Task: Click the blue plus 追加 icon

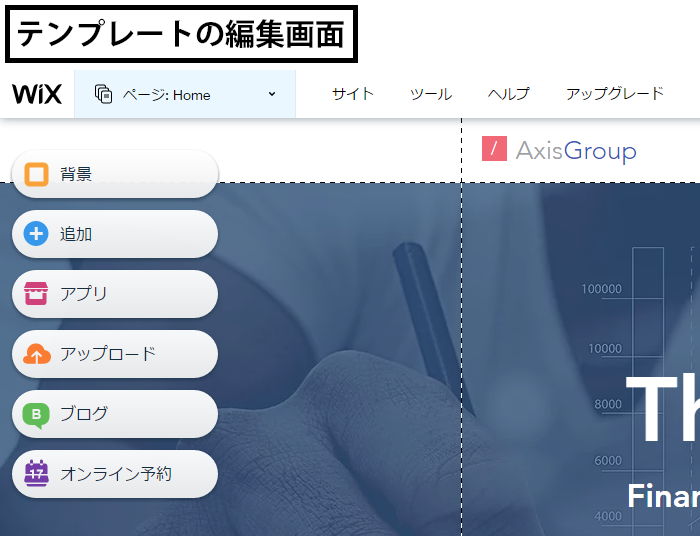Action: [36, 234]
